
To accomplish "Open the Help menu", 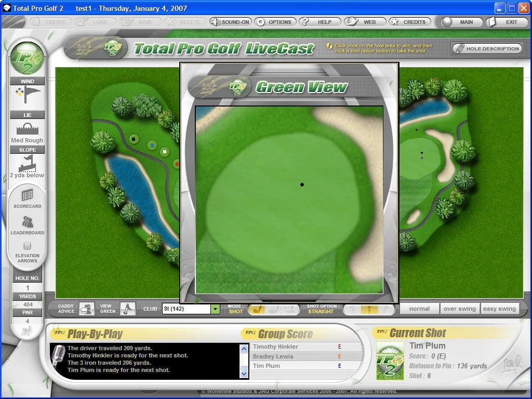I will (x=320, y=22).
